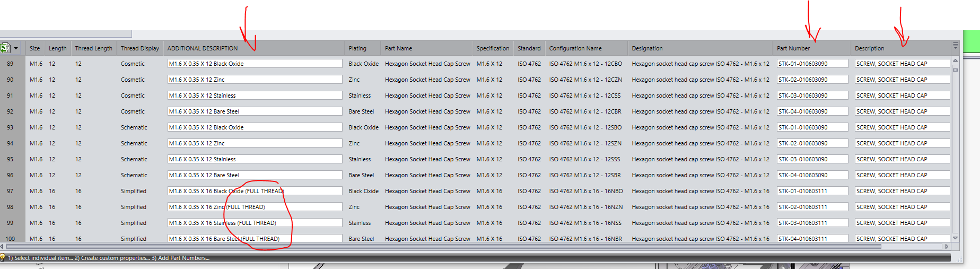This screenshot has height=269, width=980.
Task: Open the dropdown arrow beside Excel icon
Action: pos(16,48)
